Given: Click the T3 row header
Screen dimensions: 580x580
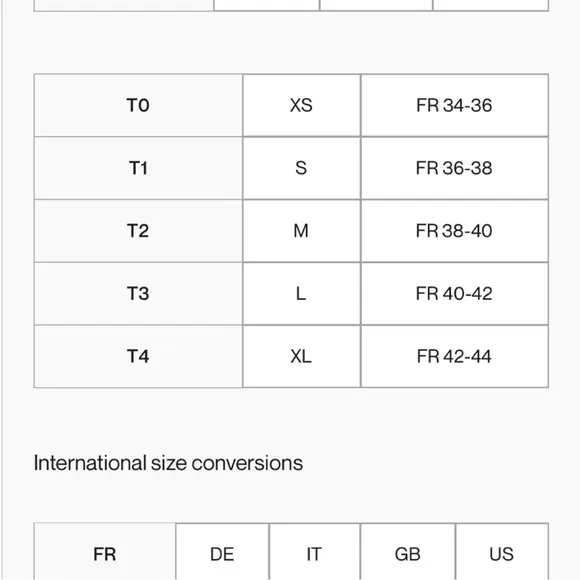Looking at the screenshot, I should (x=138, y=294).
